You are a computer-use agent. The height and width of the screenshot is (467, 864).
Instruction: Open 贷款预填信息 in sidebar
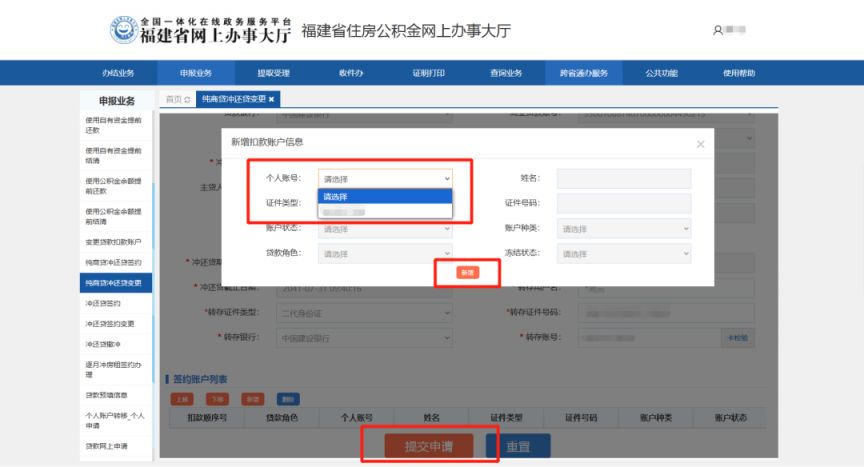(x=114, y=395)
